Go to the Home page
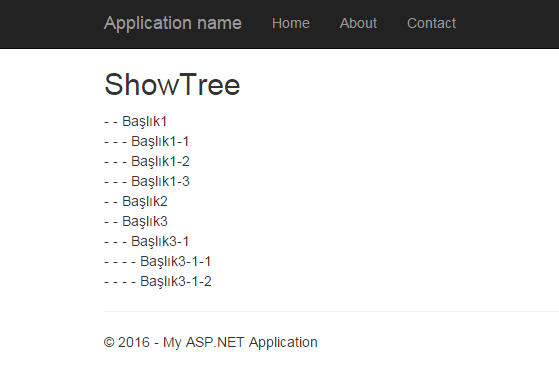 (291, 24)
